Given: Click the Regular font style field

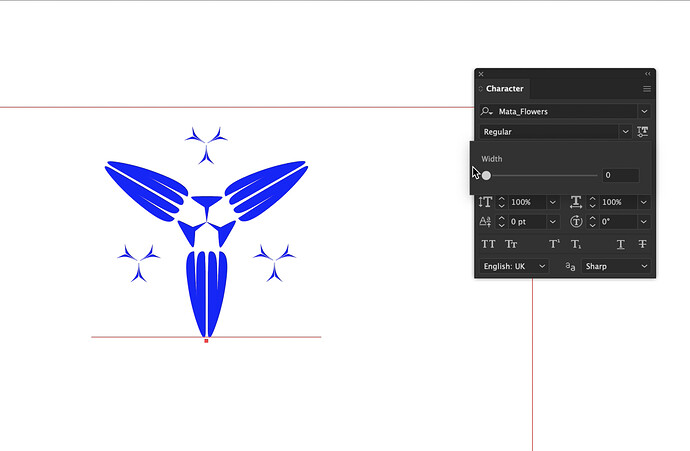Looking at the screenshot, I should pyautogui.click(x=550, y=132).
